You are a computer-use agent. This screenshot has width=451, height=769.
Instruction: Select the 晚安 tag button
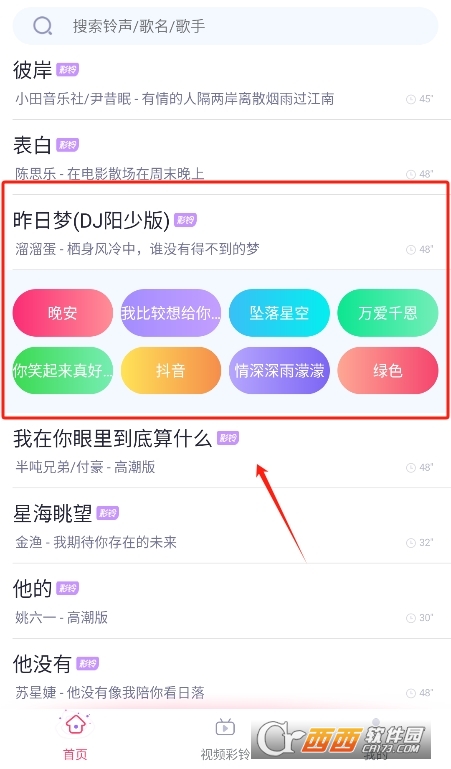tap(63, 313)
